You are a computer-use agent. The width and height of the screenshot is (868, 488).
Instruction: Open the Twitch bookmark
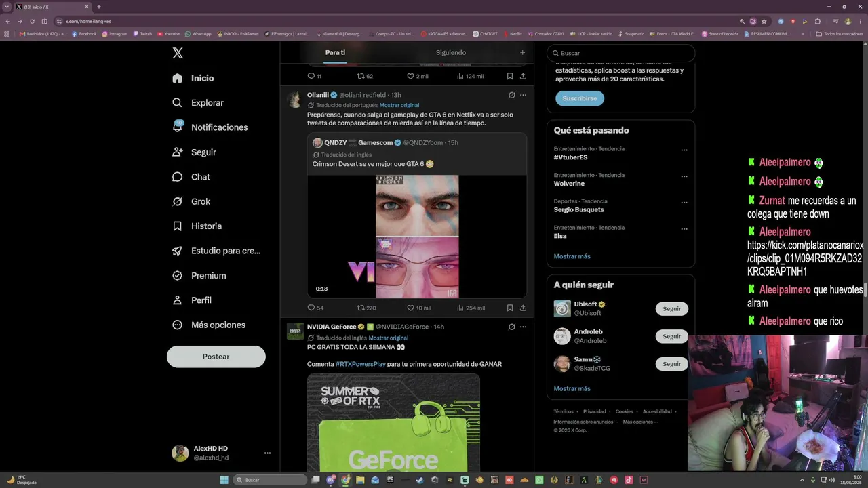click(x=142, y=33)
